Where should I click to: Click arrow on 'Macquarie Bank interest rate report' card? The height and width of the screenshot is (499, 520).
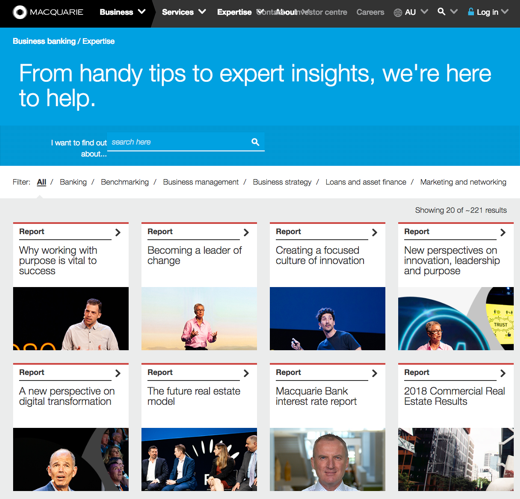pyautogui.click(x=374, y=373)
